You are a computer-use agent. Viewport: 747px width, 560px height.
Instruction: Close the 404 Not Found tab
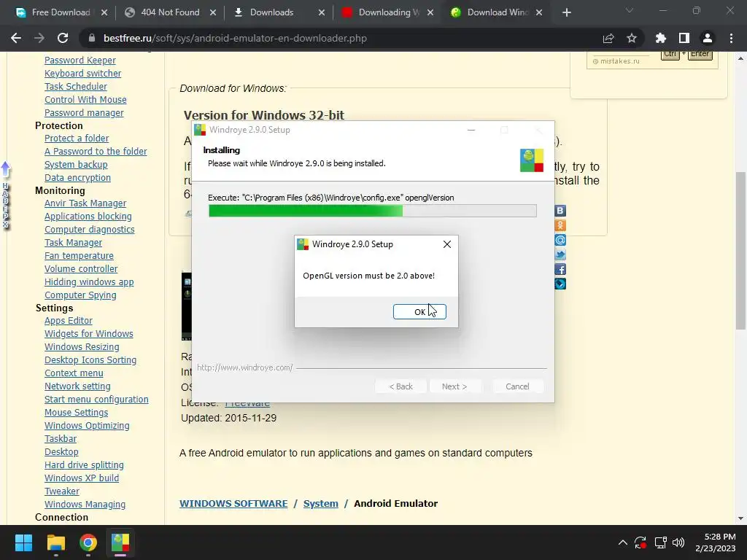pos(213,12)
